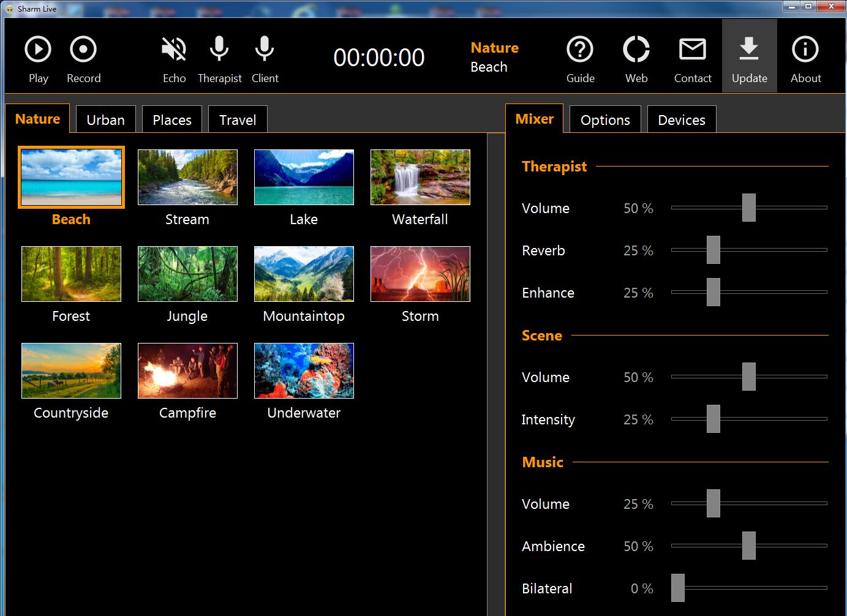
Task: Toggle the Echo mute icon
Action: (x=174, y=50)
